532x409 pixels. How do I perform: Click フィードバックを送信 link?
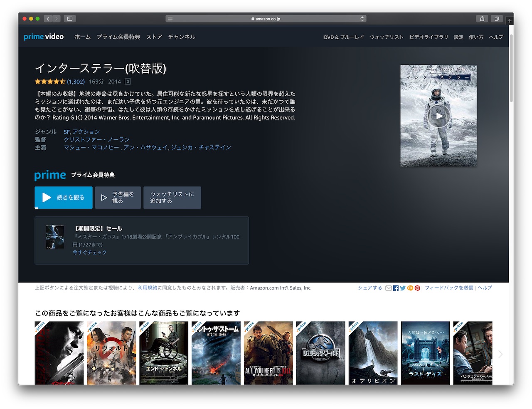[449, 288]
